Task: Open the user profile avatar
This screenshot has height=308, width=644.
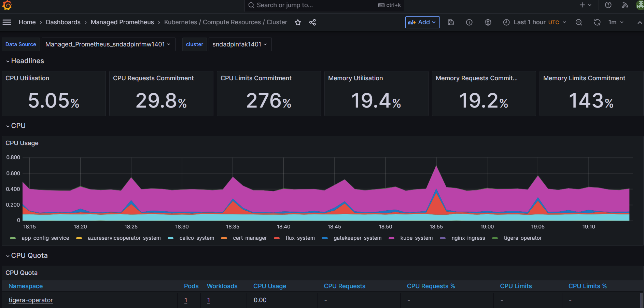Action: pos(640,5)
